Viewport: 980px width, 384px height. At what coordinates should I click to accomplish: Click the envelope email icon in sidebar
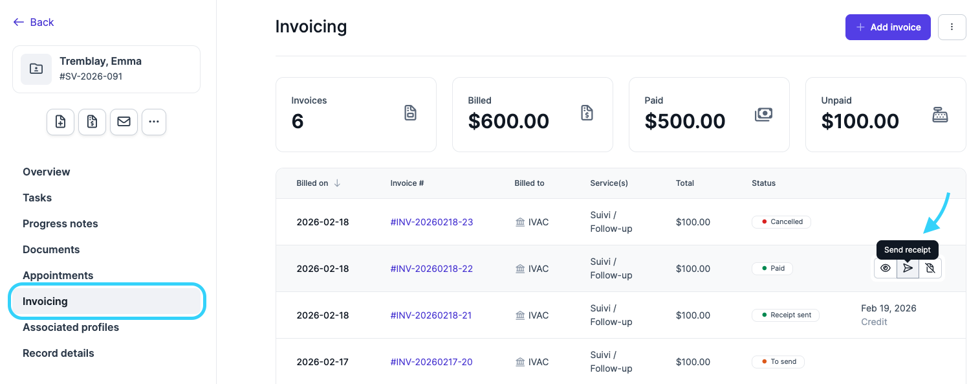[124, 122]
